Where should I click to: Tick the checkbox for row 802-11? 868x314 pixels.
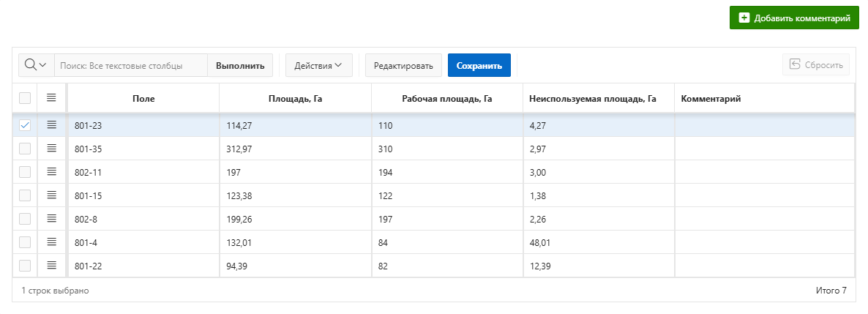tap(25, 172)
